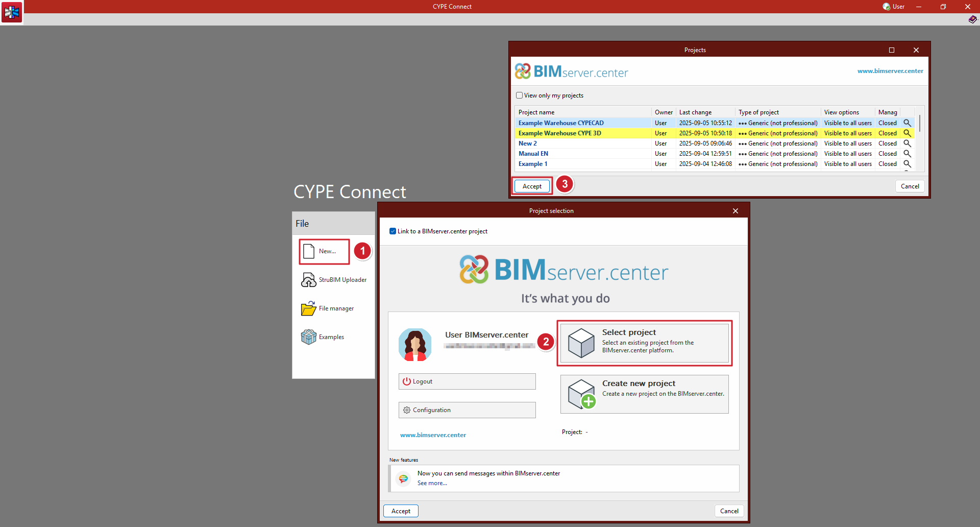Uncheck Link to a BIMserver.center project
The width and height of the screenshot is (980, 527).
coord(393,231)
